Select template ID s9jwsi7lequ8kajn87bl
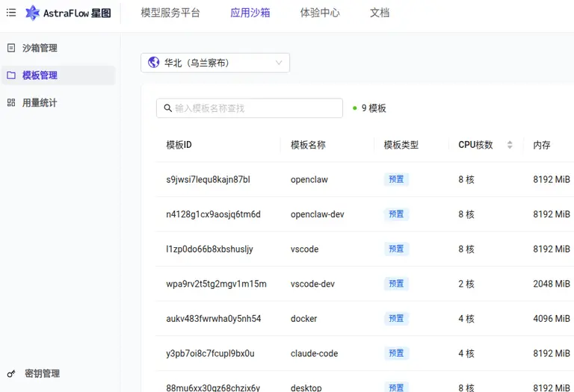 tap(209, 179)
